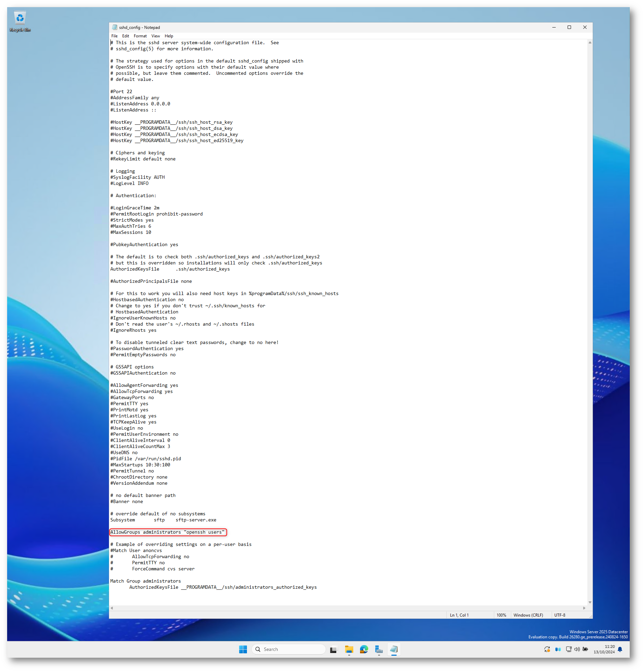Click the #ClientAliveInterval 0 line

(140, 441)
